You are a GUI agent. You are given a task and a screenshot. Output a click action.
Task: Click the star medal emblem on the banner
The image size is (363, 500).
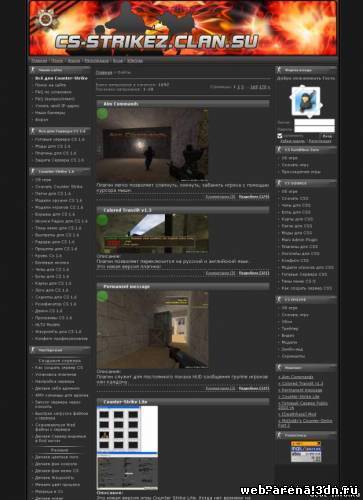[x=45, y=19]
